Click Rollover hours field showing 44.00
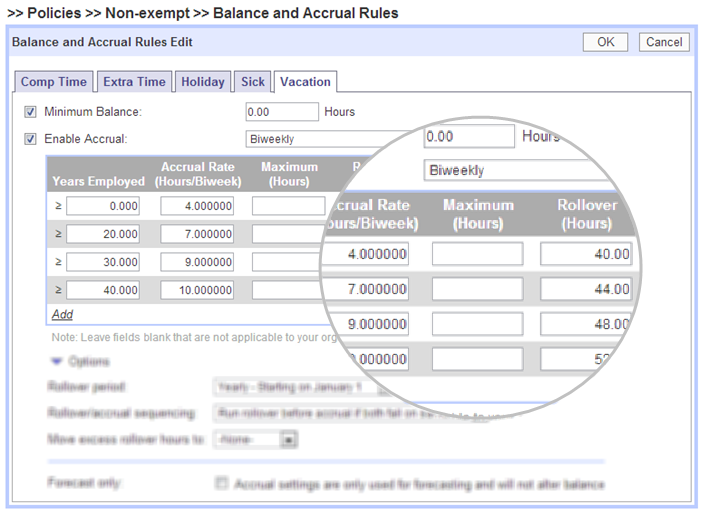The image size is (707, 513). pyautogui.click(x=587, y=289)
